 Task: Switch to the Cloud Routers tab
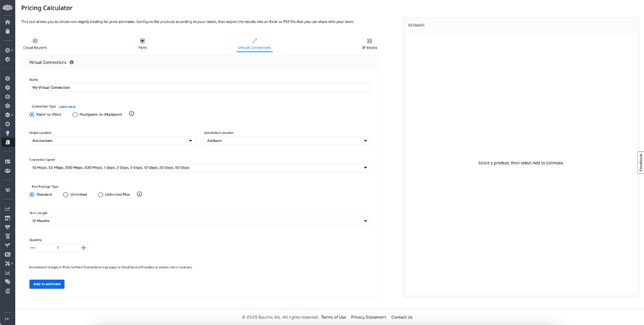click(35, 44)
